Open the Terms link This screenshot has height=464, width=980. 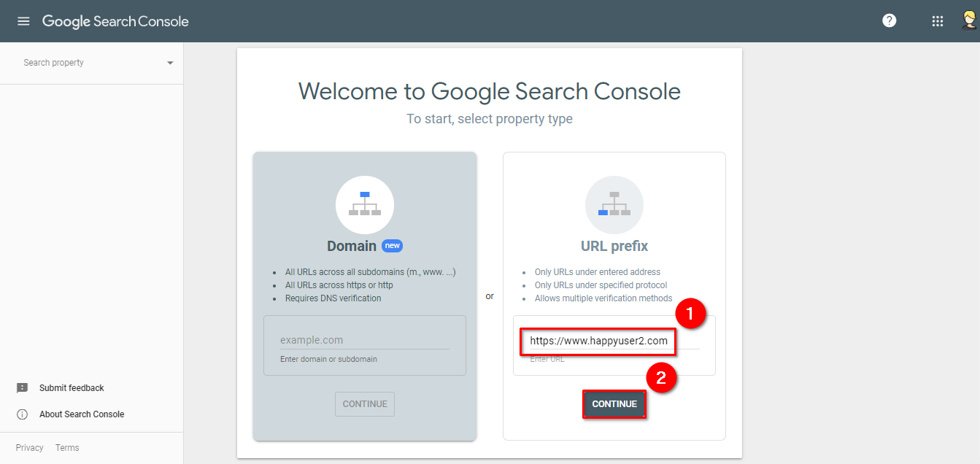click(x=67, y=448)
